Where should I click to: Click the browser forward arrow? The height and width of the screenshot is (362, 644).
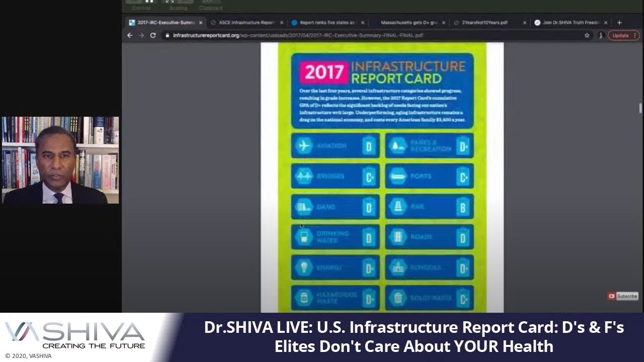tap(141, 35)
